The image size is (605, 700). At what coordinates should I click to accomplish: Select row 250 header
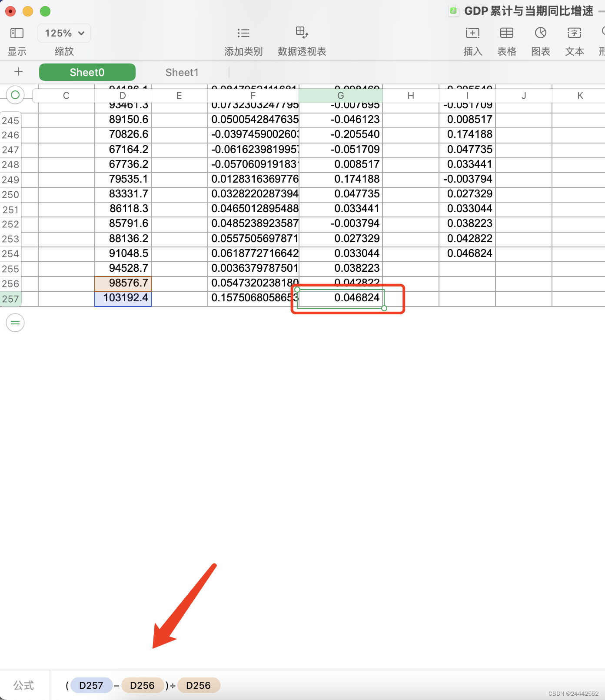10,195
